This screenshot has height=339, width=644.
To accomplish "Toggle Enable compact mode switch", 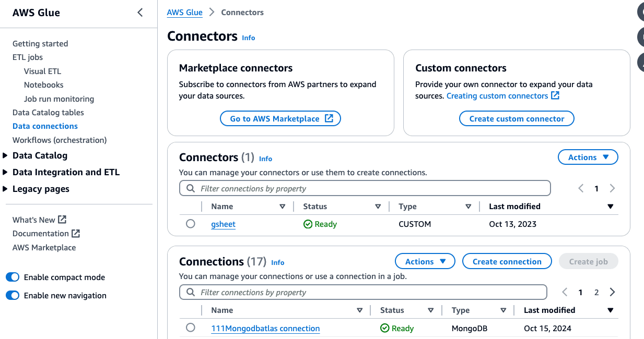I will click(13, 277).
